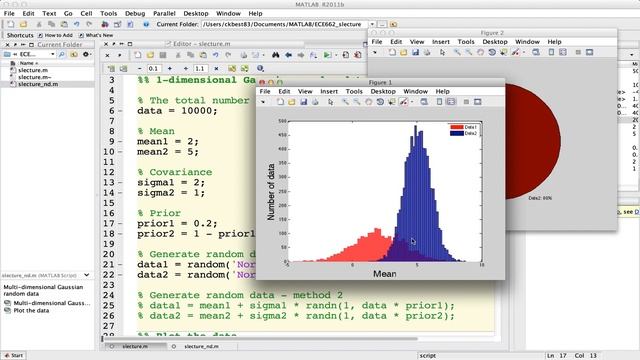640x360 pixels.
Task: Click the Undo icon in the main toolbar
Action: click(x=76, y=24)
